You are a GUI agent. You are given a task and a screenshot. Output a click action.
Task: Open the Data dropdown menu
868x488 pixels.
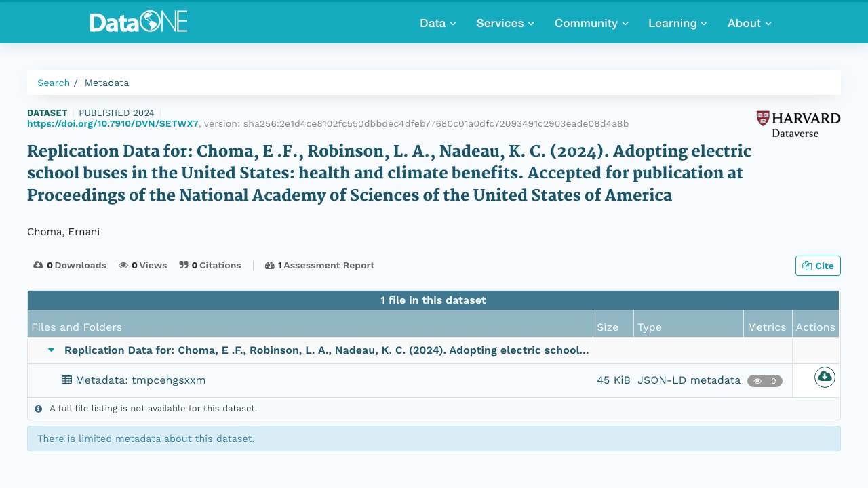point(438,23)
